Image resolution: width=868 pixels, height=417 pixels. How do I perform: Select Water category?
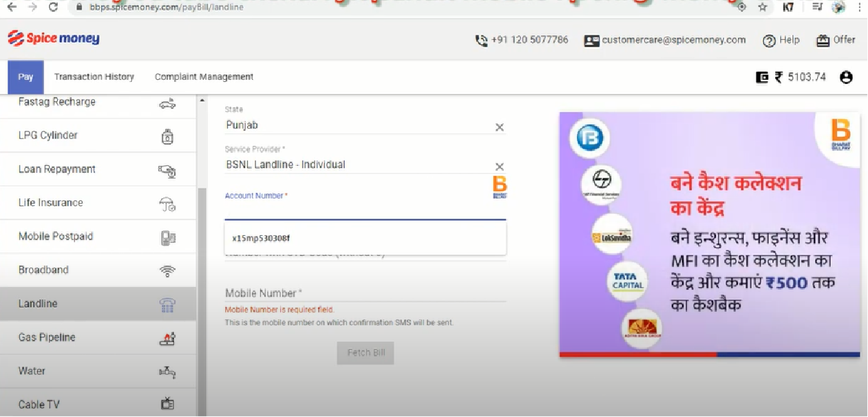pos(98,371)
